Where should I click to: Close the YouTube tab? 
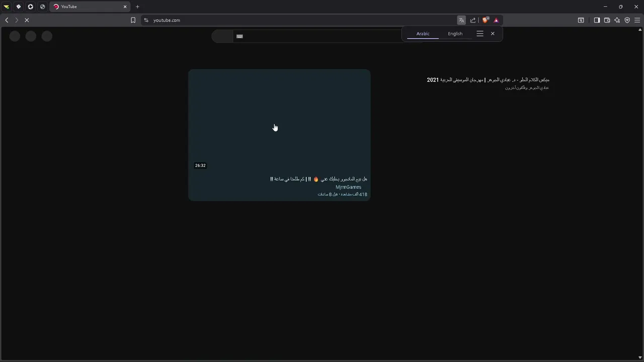[x=125, y=7]
